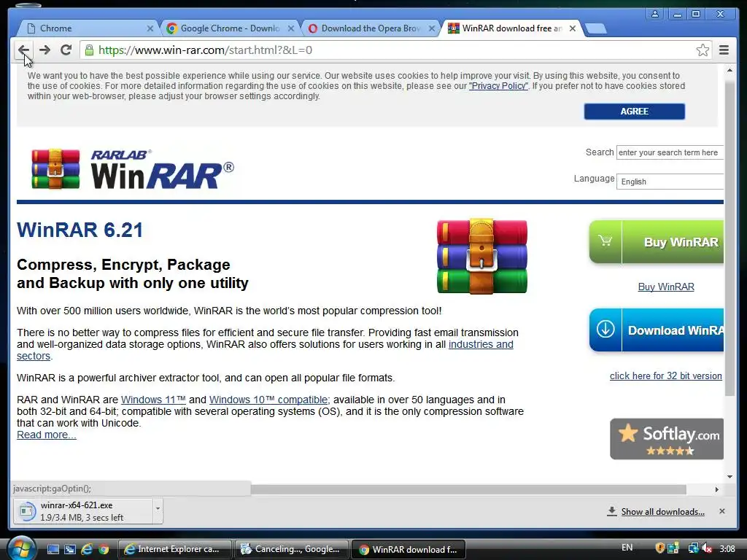
Task: Click the page vertical scrollbar thumb
Action: point(729,238)
